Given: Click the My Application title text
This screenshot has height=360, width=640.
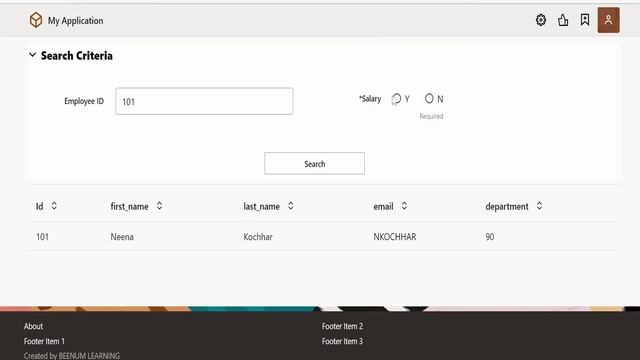Looking at the screenshot, I should pyautogui.click(x=76, y=20).
